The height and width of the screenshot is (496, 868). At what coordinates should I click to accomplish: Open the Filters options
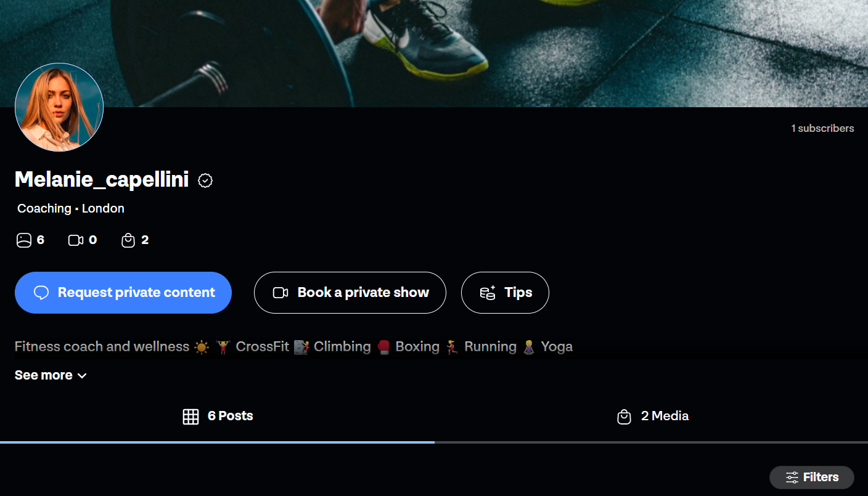[x=812, y=478]
